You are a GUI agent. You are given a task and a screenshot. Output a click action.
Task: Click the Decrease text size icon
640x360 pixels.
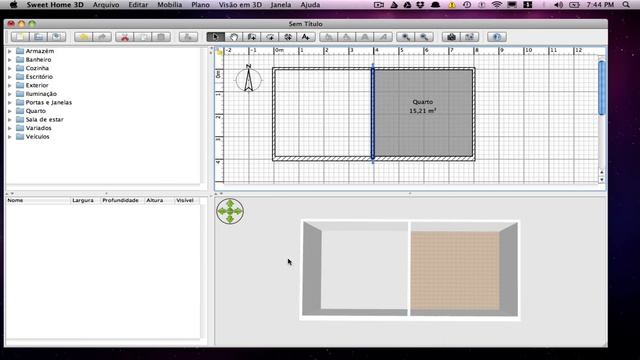(347, 37)
